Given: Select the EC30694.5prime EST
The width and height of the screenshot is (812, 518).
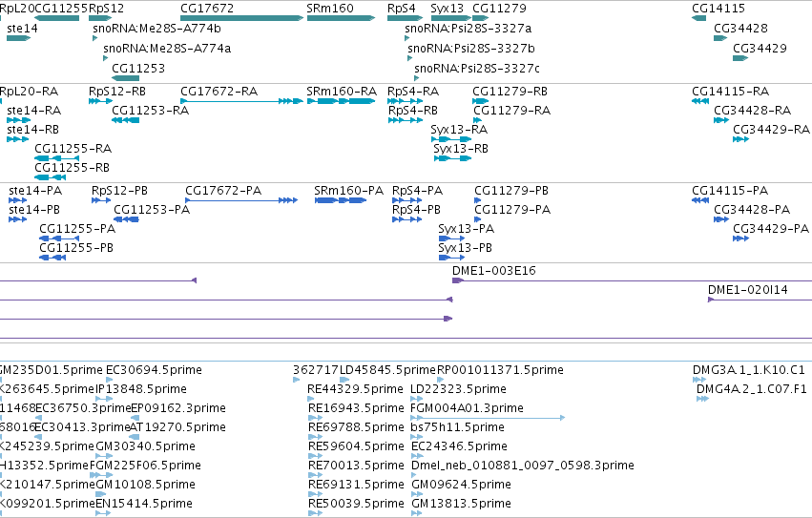Looking at the screenshot, I should pos(110,380).
